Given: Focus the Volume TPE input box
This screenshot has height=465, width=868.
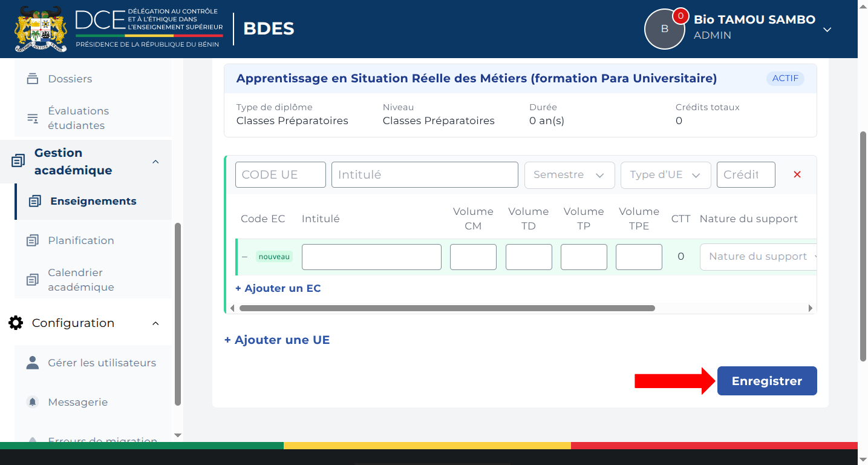Looking at the screenshot, I should tap(639, 257).
